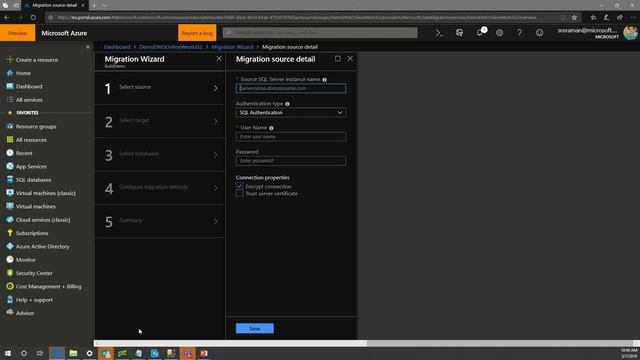Click browser refresh button
The width and height of the screenshot is (640, 360).
point(33,18)
